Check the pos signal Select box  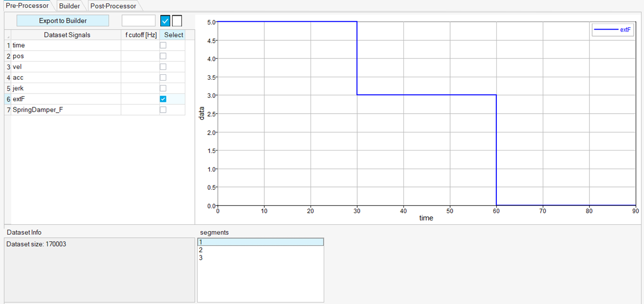click(163, 56)
